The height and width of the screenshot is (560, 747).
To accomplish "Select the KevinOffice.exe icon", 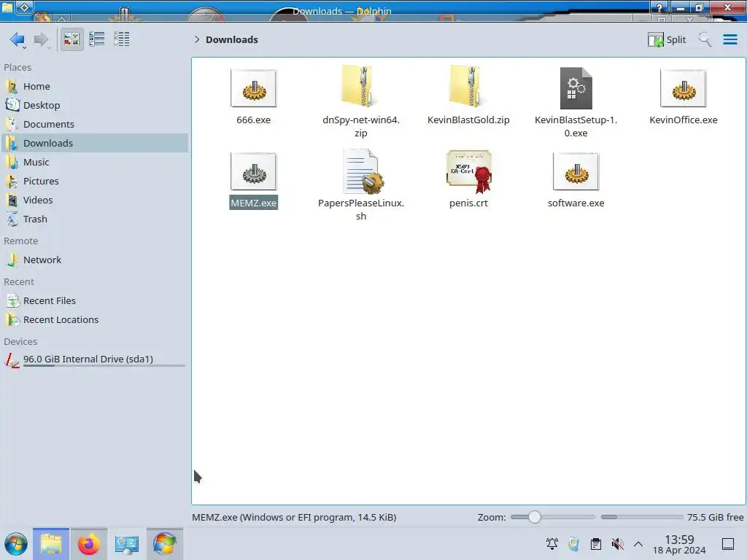I will (x=683, y=88).
